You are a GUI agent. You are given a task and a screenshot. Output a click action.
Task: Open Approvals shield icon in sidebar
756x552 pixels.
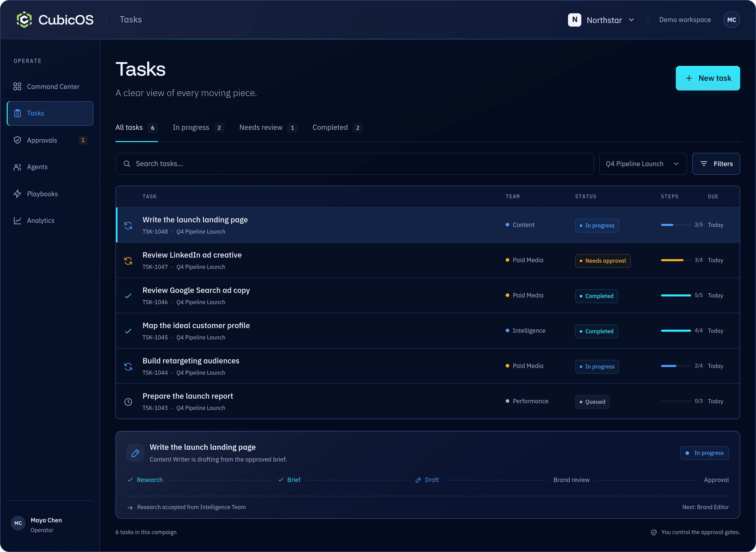[x=17, y=140]
